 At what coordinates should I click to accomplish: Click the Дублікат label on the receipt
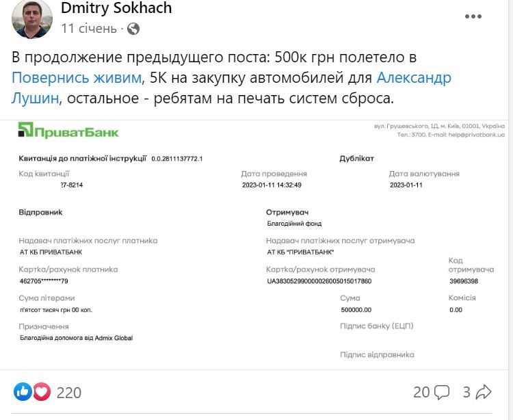point(357,159)
